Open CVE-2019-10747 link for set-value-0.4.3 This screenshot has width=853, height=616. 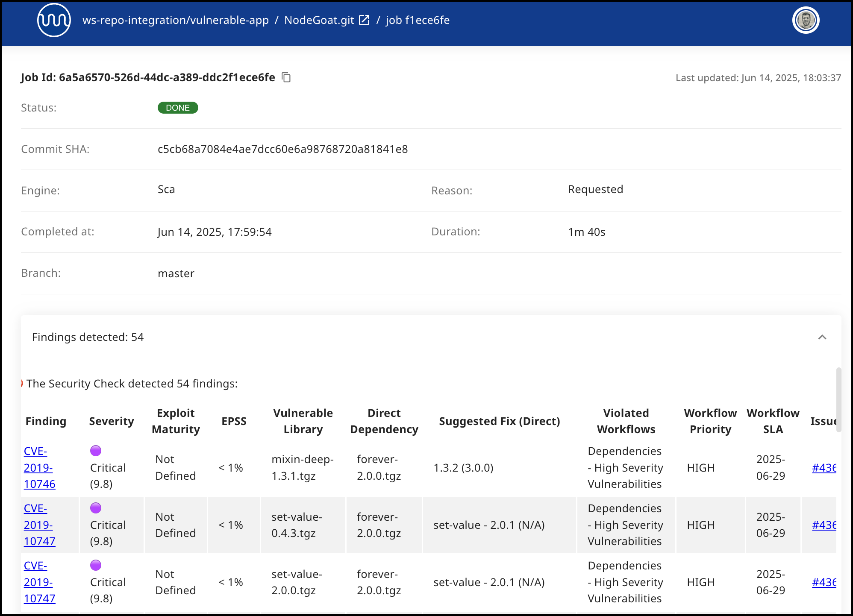pyautogui.click(x=39, y=525)
